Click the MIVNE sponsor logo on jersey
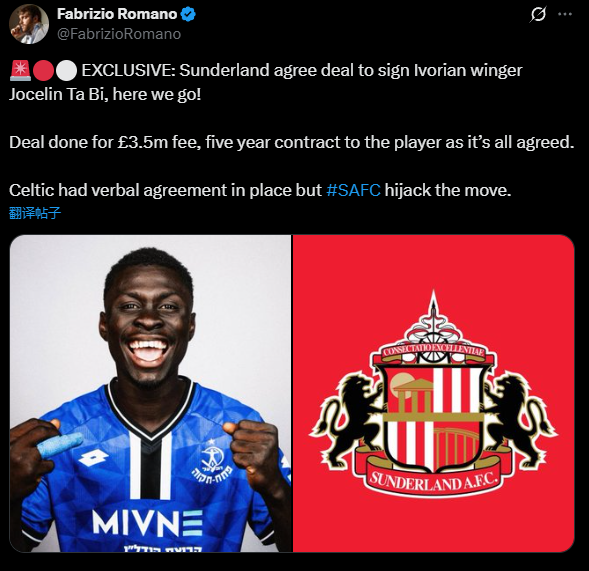The width and height of the screenshot is (589, 571). point(148,523)
